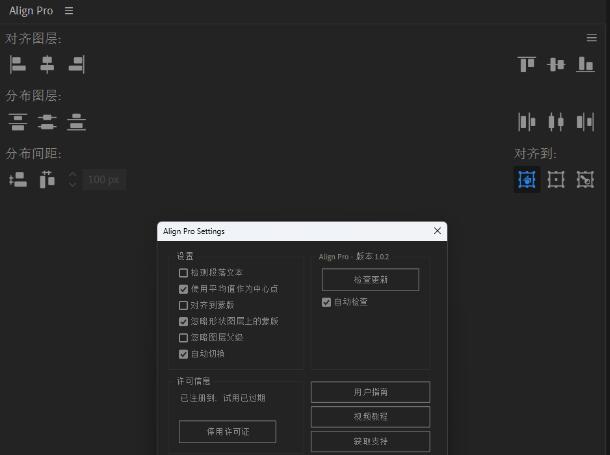Align layers to top edges
610x455 pixels.
526,64
